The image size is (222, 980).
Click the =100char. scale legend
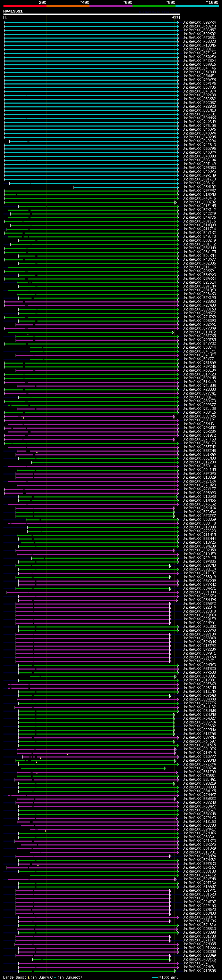coord(165,977)
